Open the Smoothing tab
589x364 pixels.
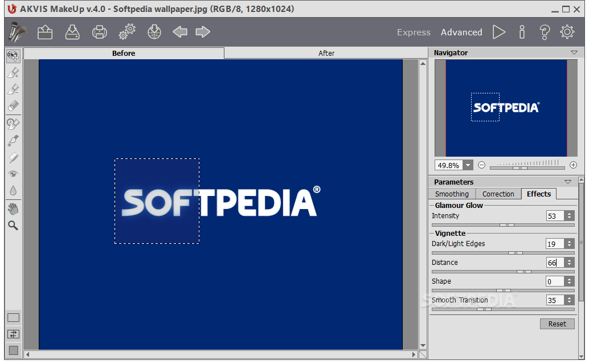click(452, 194)
